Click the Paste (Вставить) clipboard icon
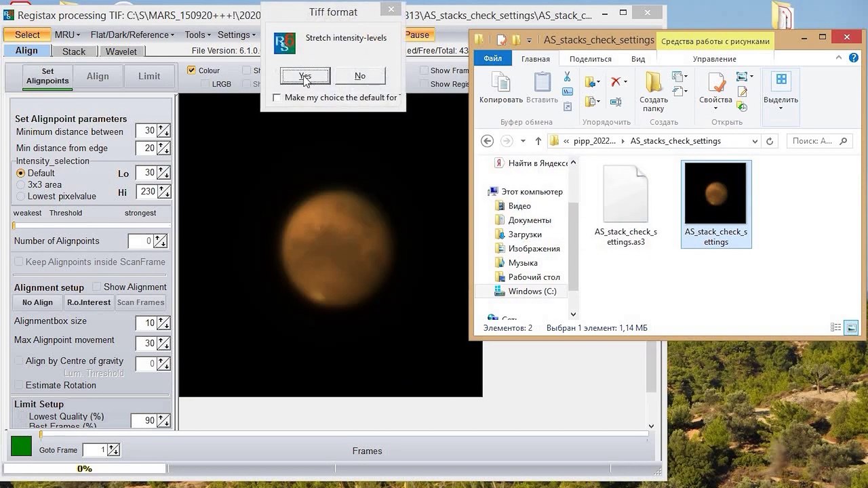The width and height of the screenshot is (868, 488). [542, 83]
